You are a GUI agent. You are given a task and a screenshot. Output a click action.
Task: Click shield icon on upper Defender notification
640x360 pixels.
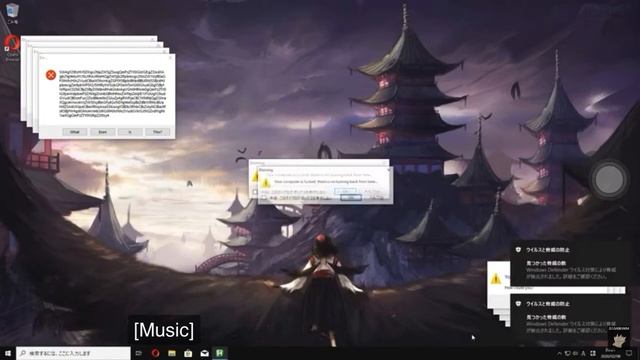click(x=518, y=250)
